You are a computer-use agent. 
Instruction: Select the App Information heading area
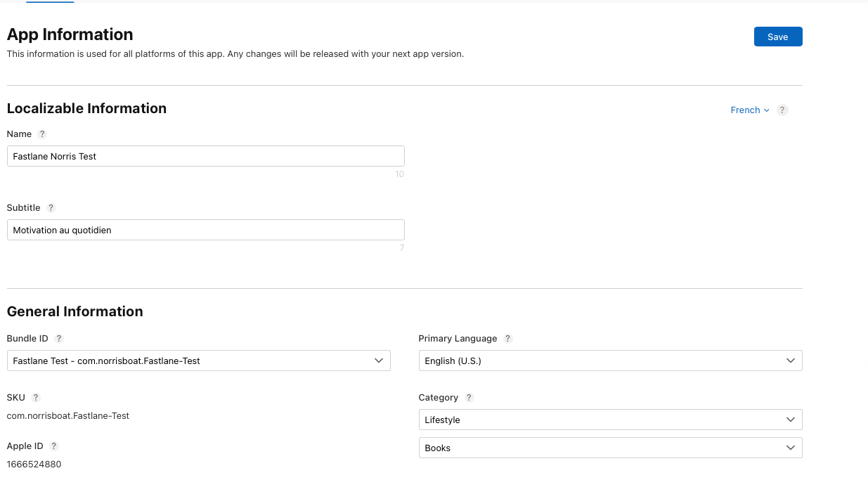pyautogui.click(x=70, y=34)
